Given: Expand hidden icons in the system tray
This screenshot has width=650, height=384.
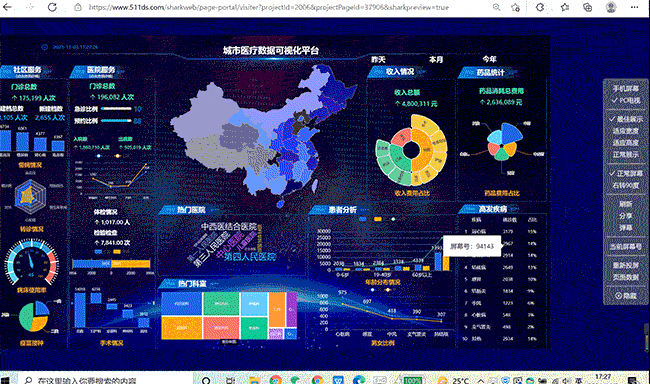Looking at the screenshot, I should coord(480,380).
